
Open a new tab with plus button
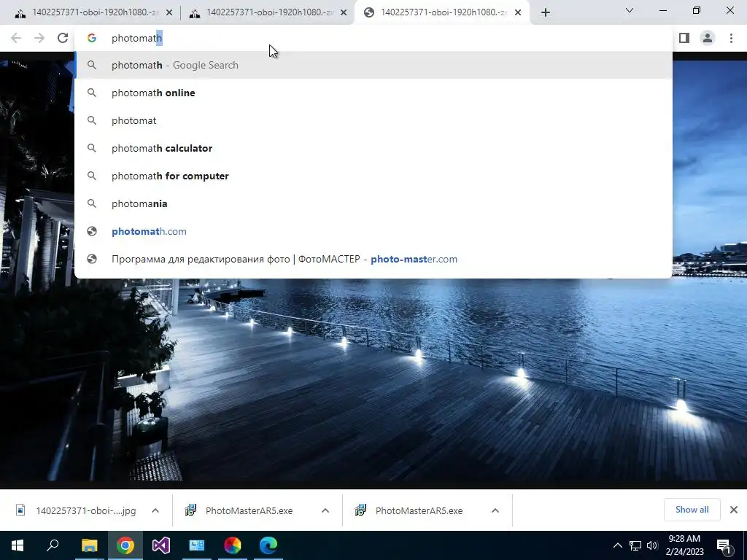[546, 12]
